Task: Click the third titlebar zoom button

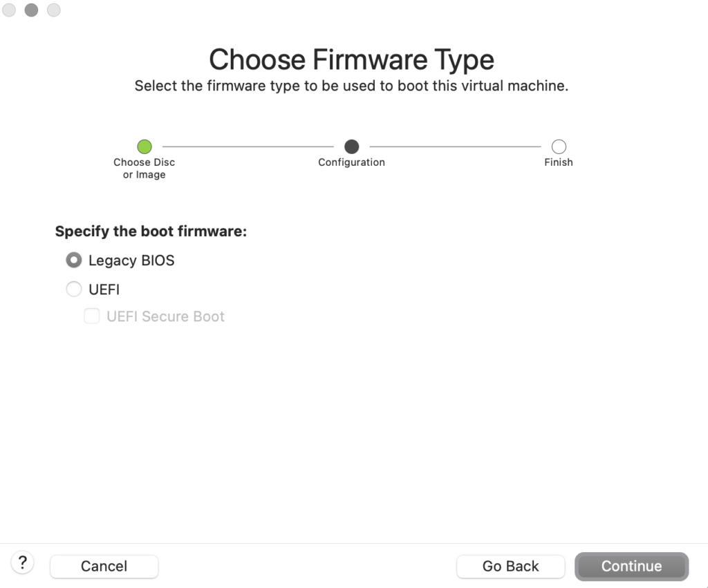Action: [x=53, y=10]
